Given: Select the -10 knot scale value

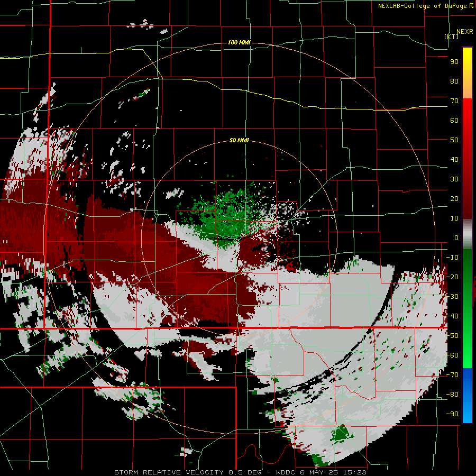Looking at the screenshot, I should [452, 258].
